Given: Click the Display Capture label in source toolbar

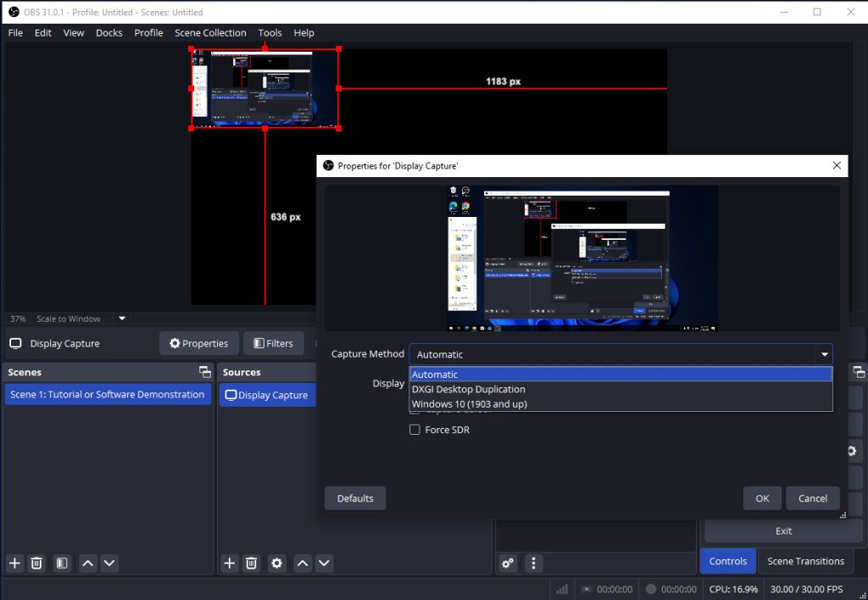Looking at the screenshot, I should [x=64, y=343].
